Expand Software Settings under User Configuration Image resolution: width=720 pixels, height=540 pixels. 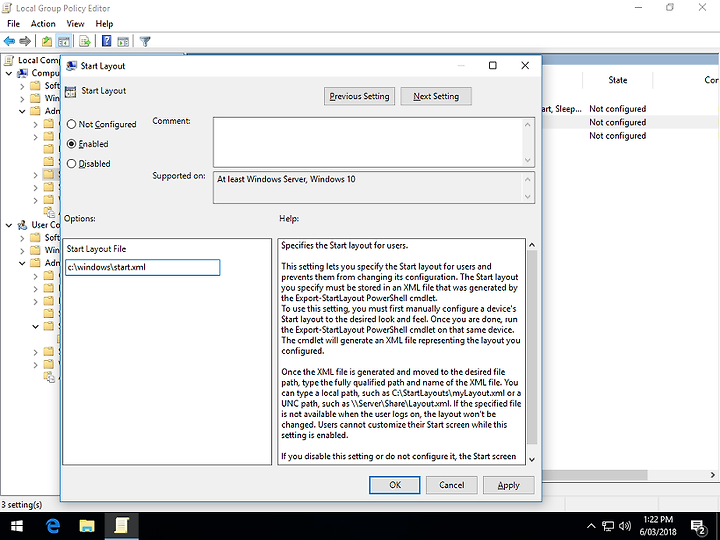tap(22, 238)
